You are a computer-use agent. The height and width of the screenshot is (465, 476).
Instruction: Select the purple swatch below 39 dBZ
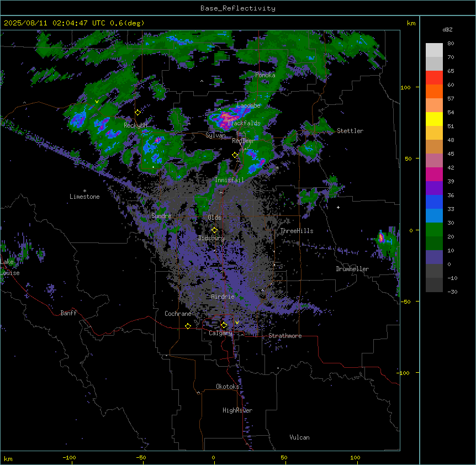pos(434,188)
